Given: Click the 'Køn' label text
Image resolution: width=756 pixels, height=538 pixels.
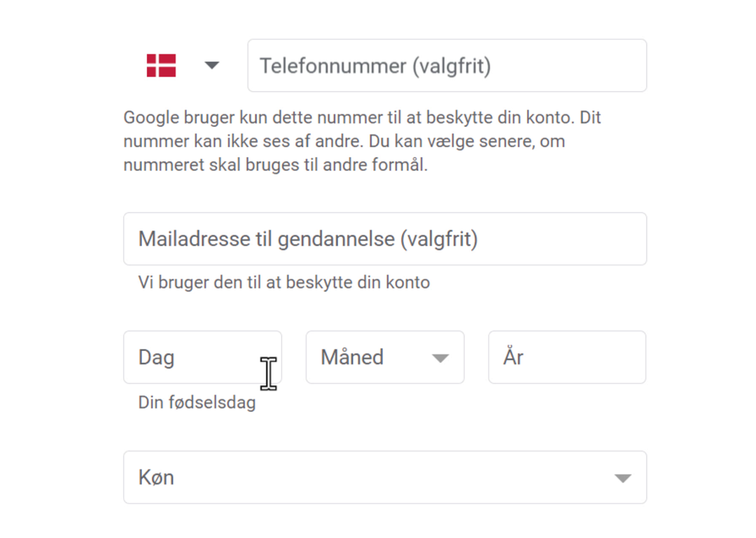Looking at the screenshot, I should coord(156,478).
